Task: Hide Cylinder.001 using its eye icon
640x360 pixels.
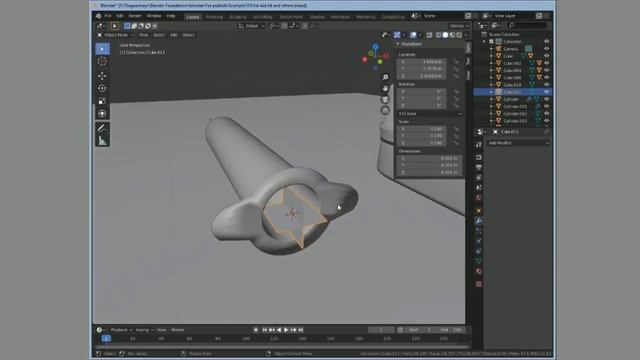Action: tap(547, 107)
